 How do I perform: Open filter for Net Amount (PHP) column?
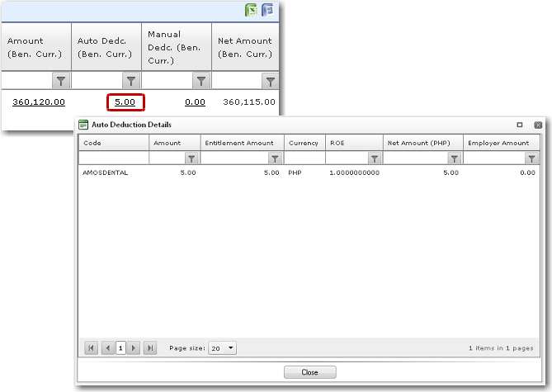point(454,158)
